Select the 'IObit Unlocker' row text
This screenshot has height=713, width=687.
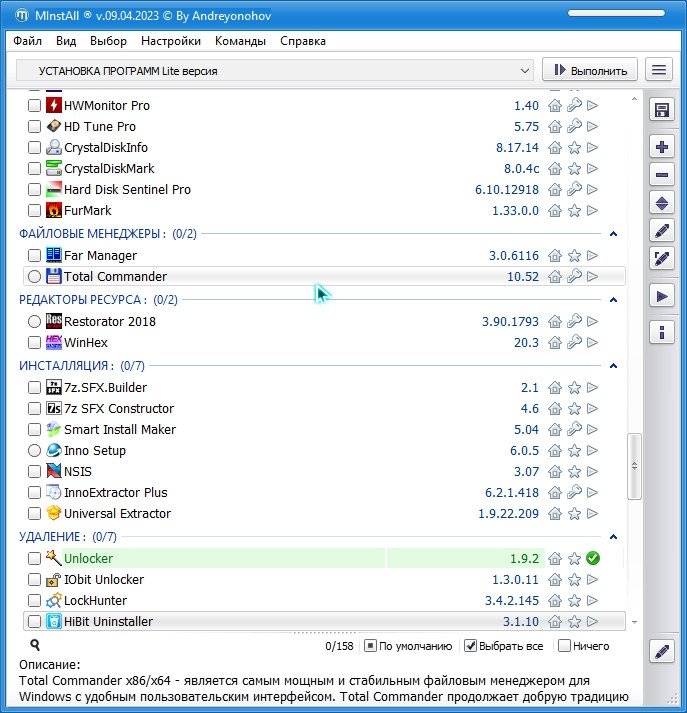pos(104,579)
